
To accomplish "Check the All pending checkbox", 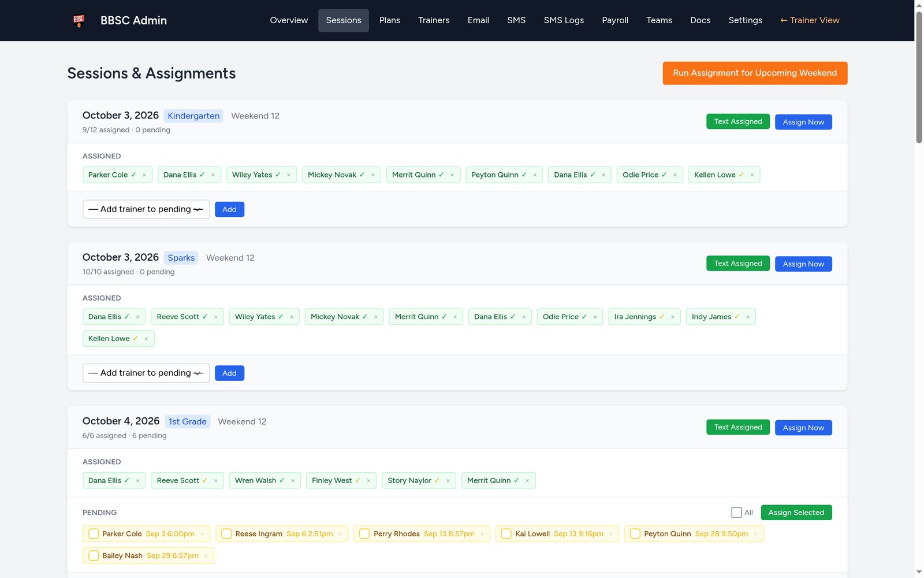I will click(736, 513).
